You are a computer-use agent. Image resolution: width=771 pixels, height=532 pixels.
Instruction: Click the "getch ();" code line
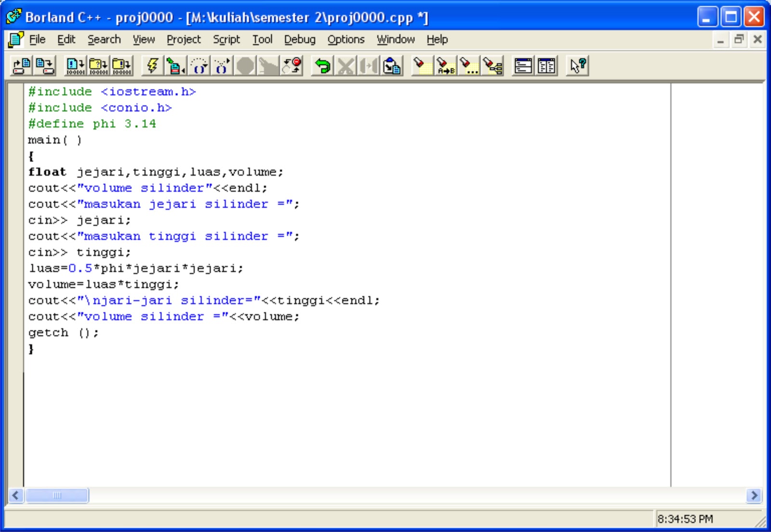(64, 332)
